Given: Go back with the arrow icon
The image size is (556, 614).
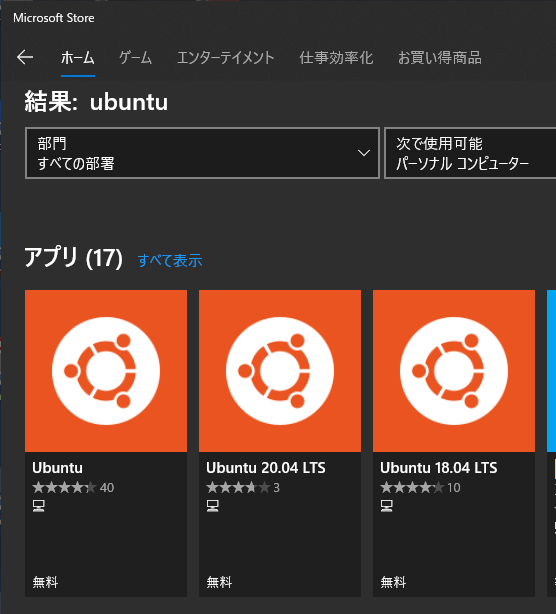Looking at the screenshot, I should pyautogui.click(x=25, y=58).
